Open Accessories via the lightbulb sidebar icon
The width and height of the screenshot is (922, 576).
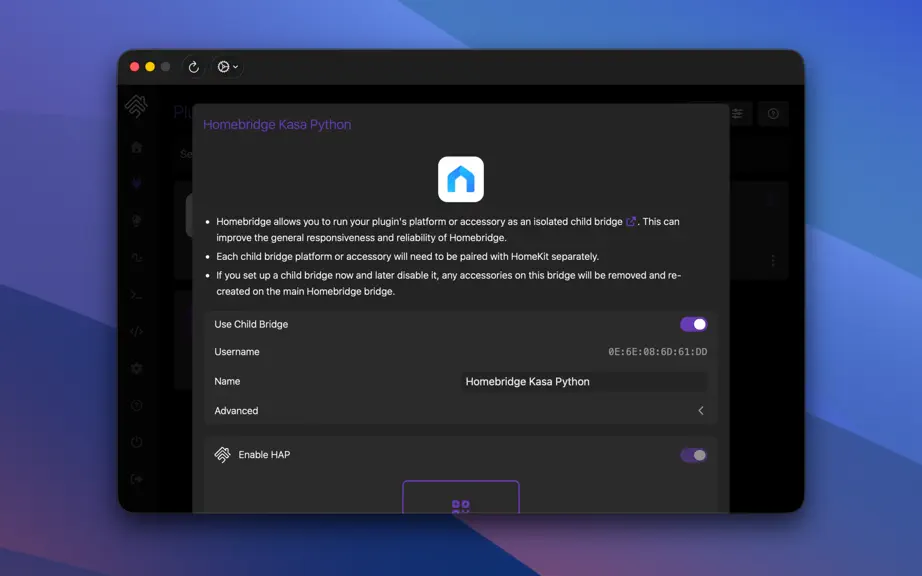coord(136,221)
